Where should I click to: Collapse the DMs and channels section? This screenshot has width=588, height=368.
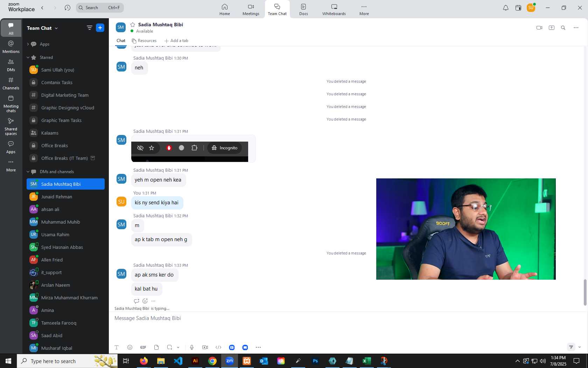(28, 172)
